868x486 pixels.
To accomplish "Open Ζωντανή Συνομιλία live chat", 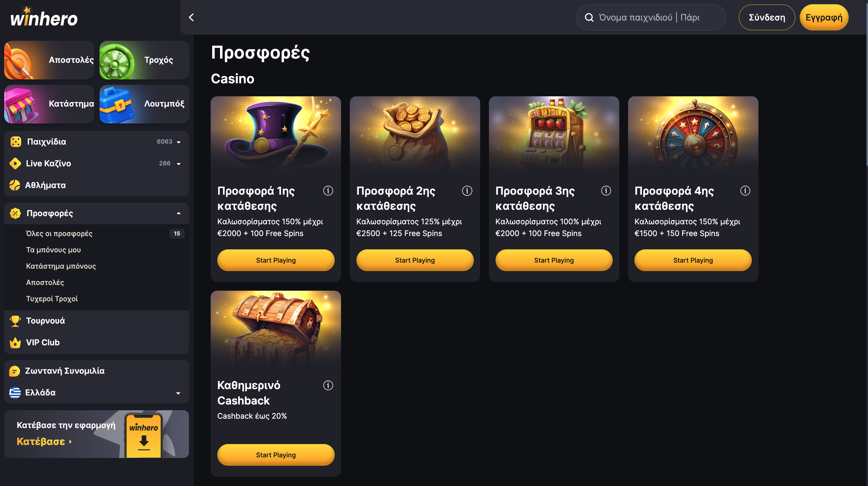I will tap(96, 371).
